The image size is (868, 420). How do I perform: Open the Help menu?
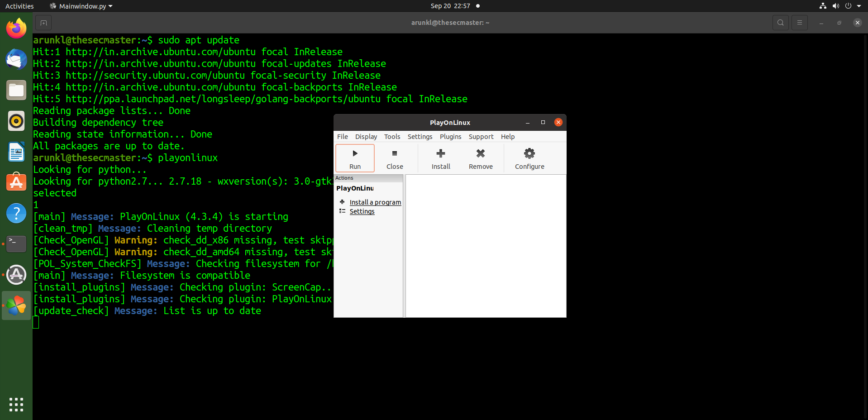click(x=508, y=137)
